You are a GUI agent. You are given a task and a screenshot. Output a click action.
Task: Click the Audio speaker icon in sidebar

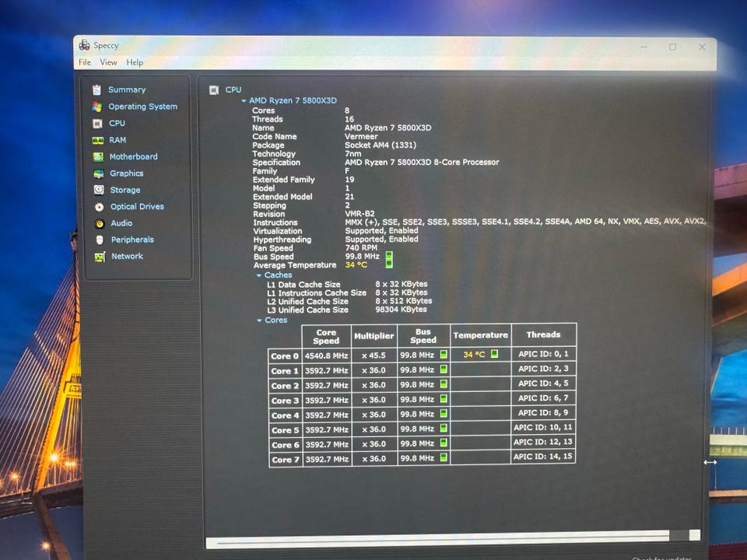pos(100,223)
